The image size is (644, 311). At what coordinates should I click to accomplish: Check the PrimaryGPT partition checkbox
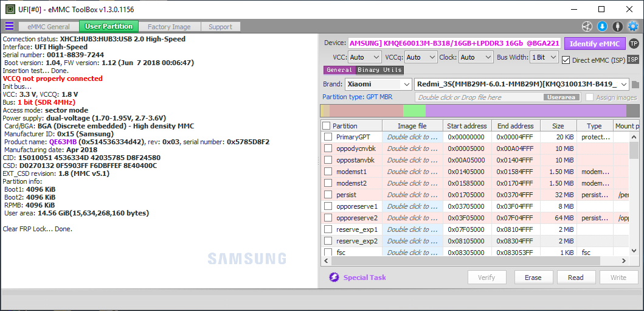point(328,137)
